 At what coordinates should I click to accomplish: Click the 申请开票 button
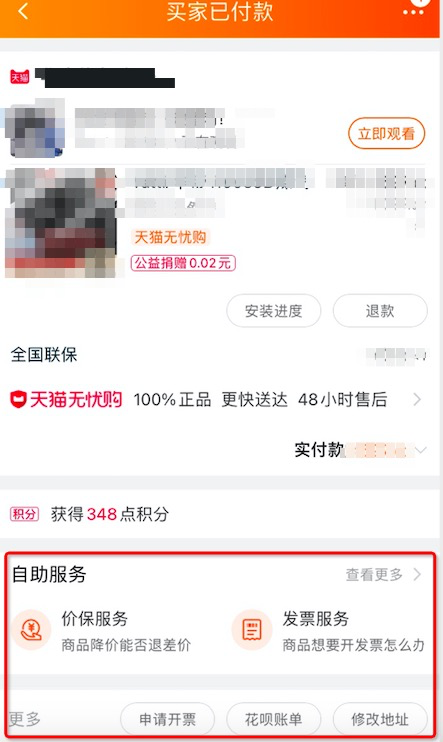167,719
